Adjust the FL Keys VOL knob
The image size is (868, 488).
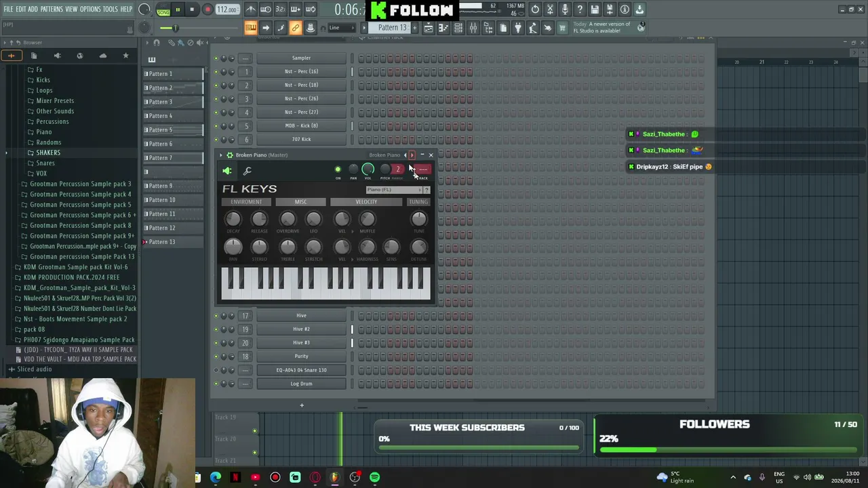(368, 169)
